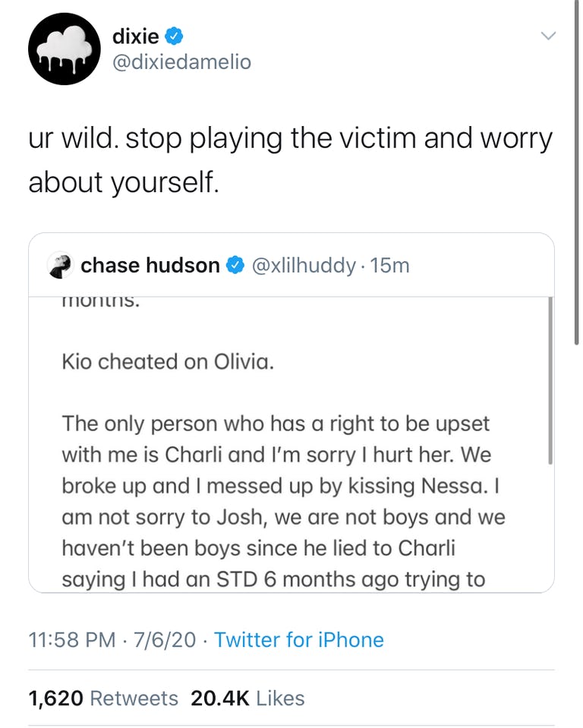
Task: Open the @xlilhuddy handle
Action: click(x=303, y=265)
